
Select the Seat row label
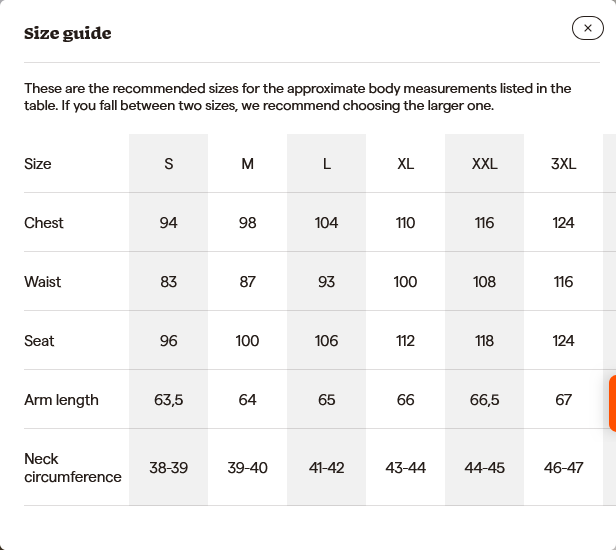tap(39, 341)
